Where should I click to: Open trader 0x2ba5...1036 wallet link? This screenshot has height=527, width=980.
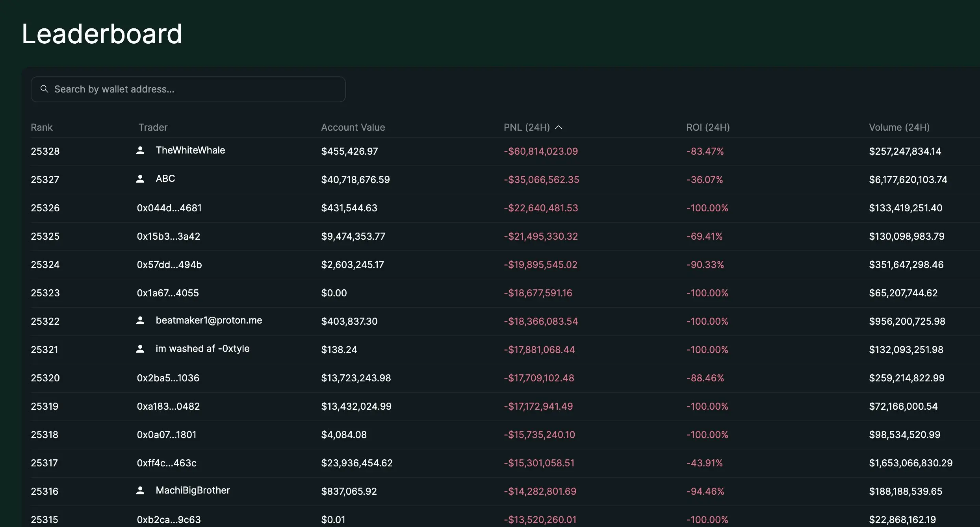click(168, 378)
